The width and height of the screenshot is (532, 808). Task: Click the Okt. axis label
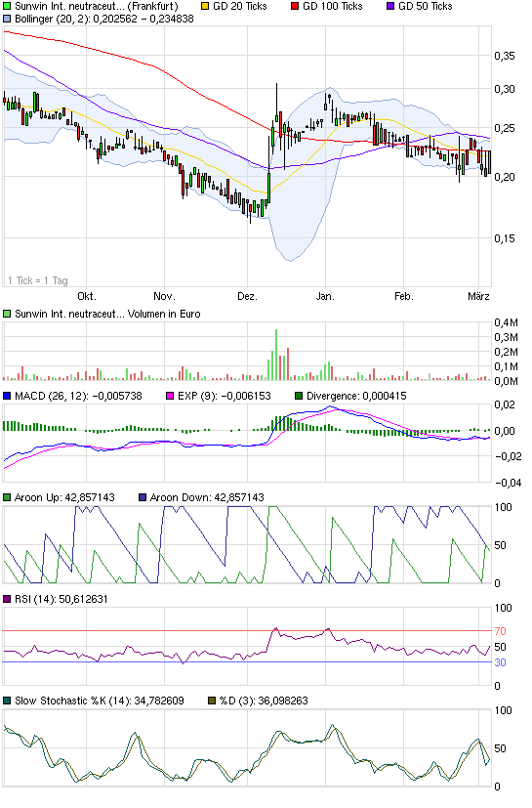[87, 296]
